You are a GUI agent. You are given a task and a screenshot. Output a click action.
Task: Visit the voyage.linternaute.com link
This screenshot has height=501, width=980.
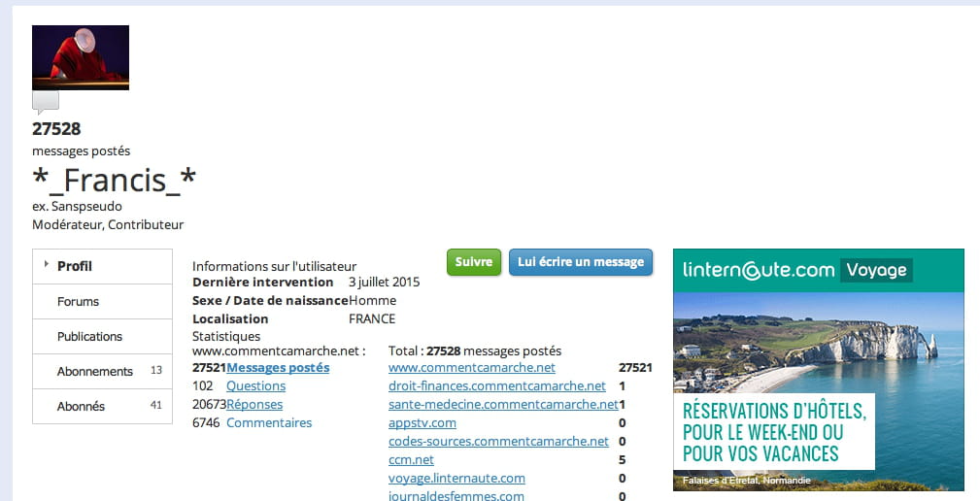pyautogui.click(x=456, y=478)
